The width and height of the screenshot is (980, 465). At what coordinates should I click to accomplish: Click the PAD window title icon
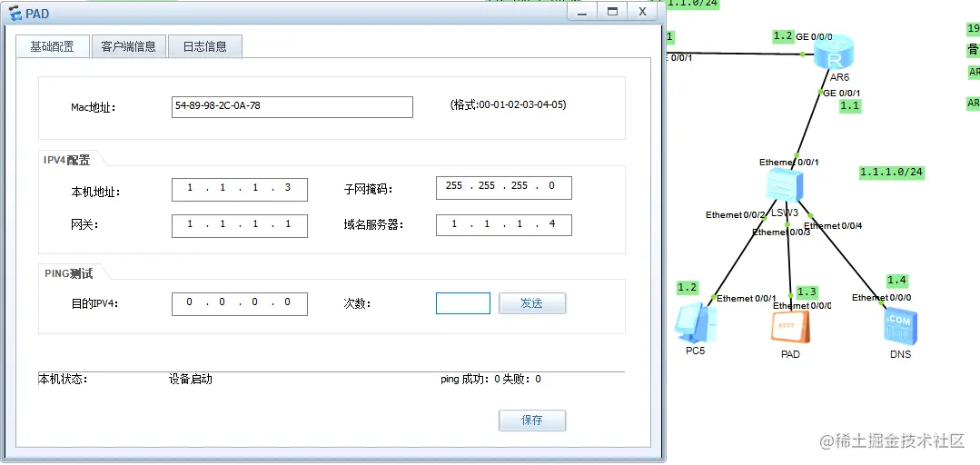16,13
